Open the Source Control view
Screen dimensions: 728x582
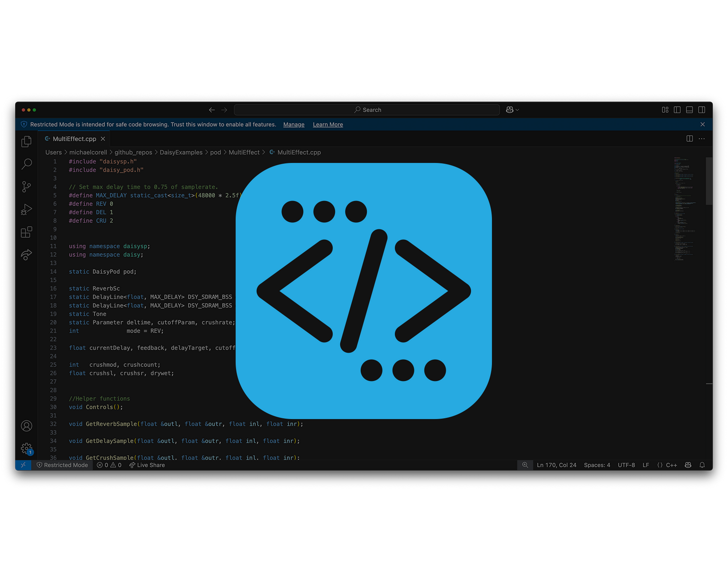27,187
